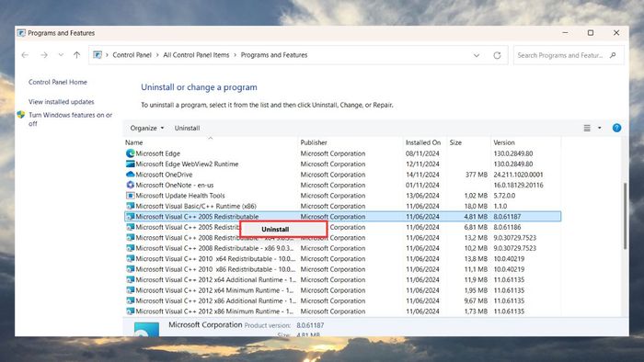Click product version 8.0.61187 in details pane
644x362 pixels.
[x=310, y=325]
